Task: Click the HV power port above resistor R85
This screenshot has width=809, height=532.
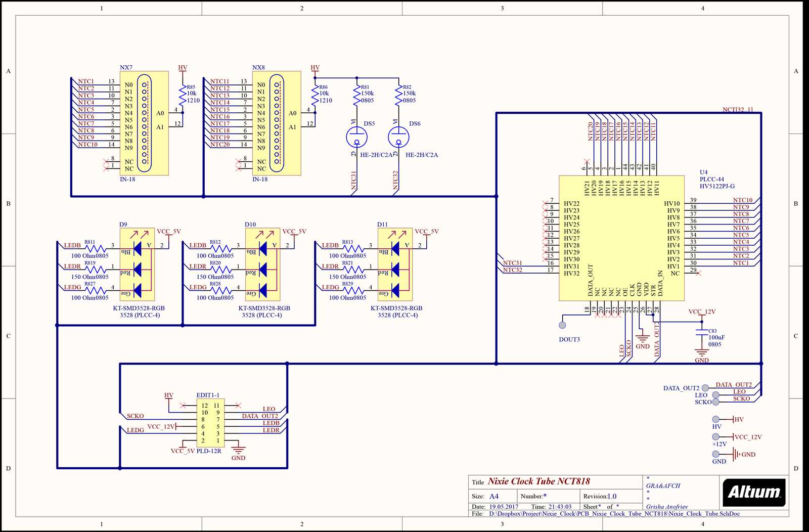Action: (182, 67)
